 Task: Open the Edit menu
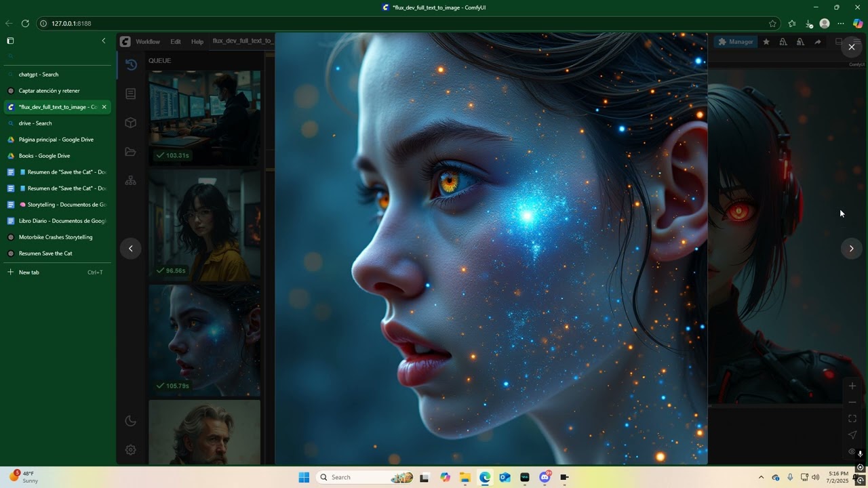pyautogui.click(x=176, y=41)
